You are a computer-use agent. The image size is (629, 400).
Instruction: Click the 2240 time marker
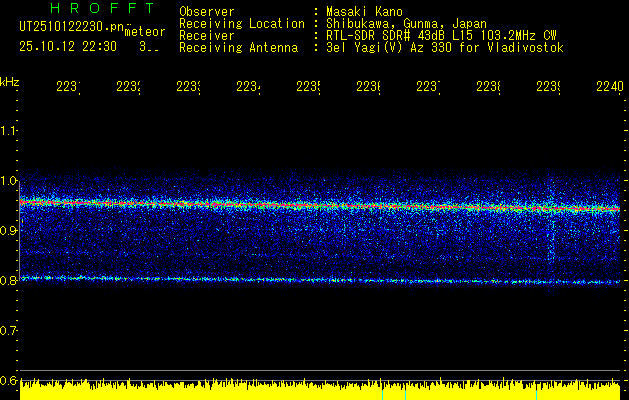click(x=610, y=86)
